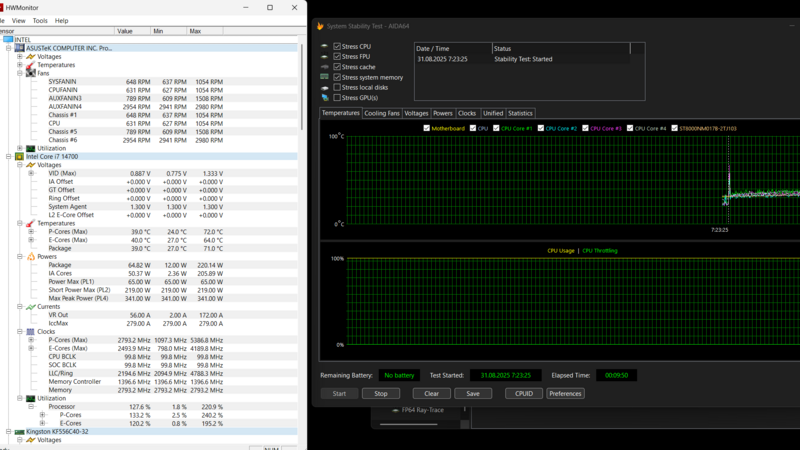This screenshot has width=800, height=450.
Task: Click the Clocks category icon
Action: 30,332
